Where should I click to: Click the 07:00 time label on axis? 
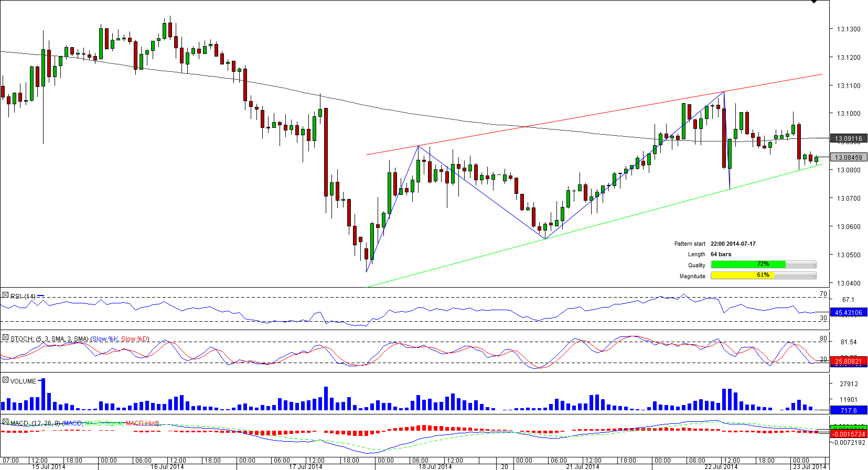pos(10,461)
